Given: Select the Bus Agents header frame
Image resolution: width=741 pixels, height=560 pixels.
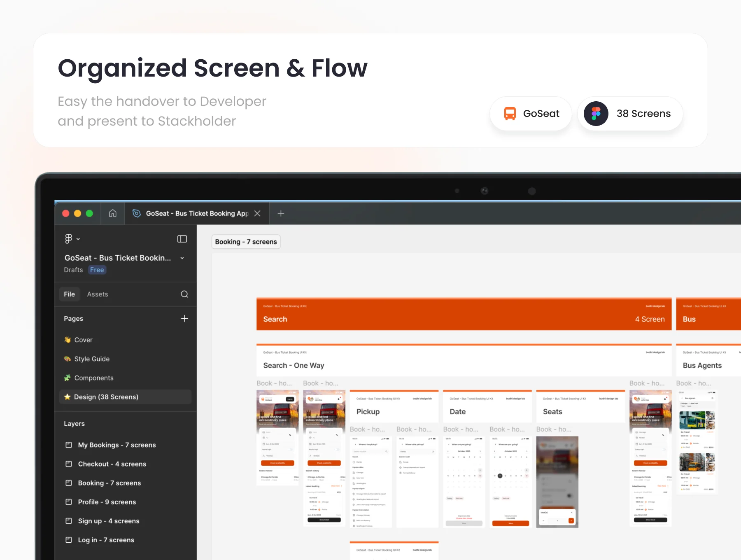Looking at the screenshot, I should [708, 360].
